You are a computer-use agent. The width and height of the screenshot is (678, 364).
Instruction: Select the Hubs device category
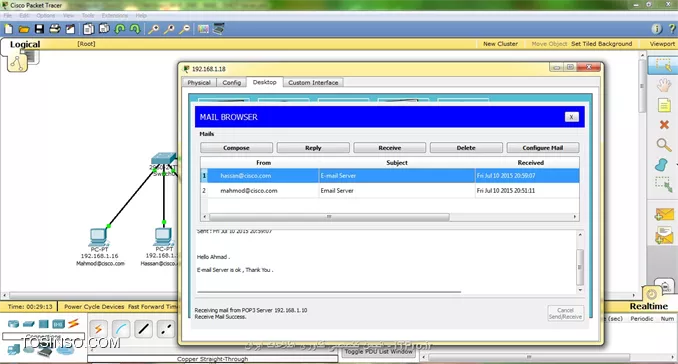pyautogui.click(x=44, y=323)
